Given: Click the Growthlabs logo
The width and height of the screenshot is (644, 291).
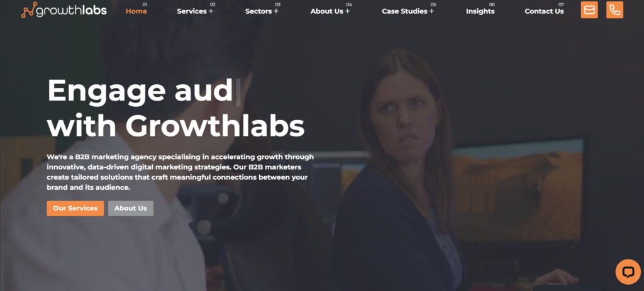Looking at the screenshot, I should pos(64,10).
